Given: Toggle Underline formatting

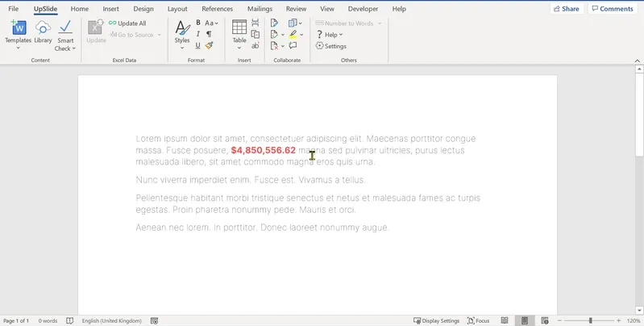Looking at the screenshot, I should tap(198, 46).
